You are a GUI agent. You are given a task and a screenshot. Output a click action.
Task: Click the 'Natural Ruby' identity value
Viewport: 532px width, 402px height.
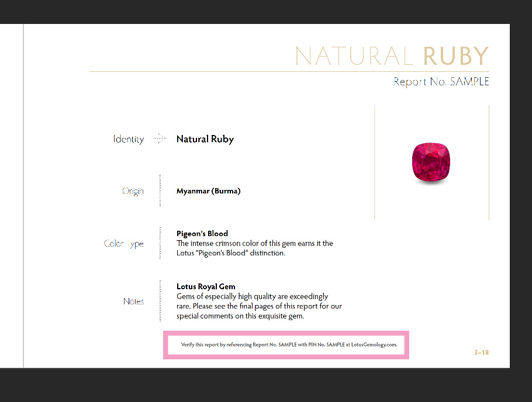[x=205, y=139]
